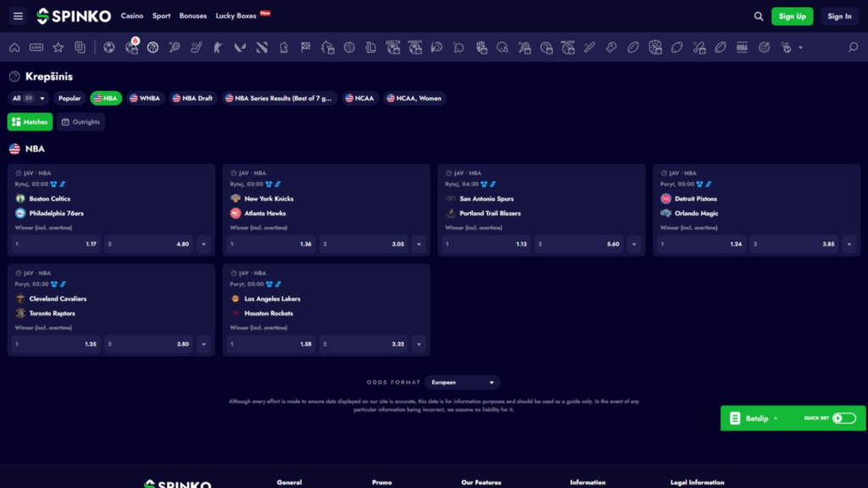Select the NBA Draft league chip
This screenshot has width=868, height=488.
192,98
